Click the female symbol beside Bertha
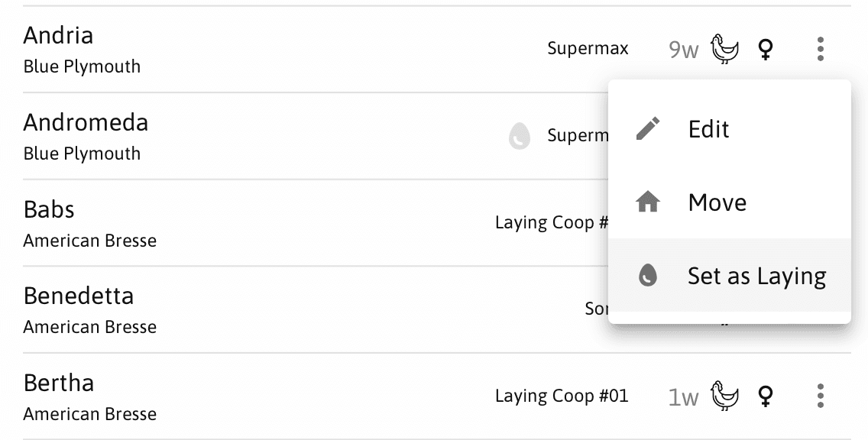The height and width of the screenshot is (440, 868). pyautogui.click(x=765, y=396)
